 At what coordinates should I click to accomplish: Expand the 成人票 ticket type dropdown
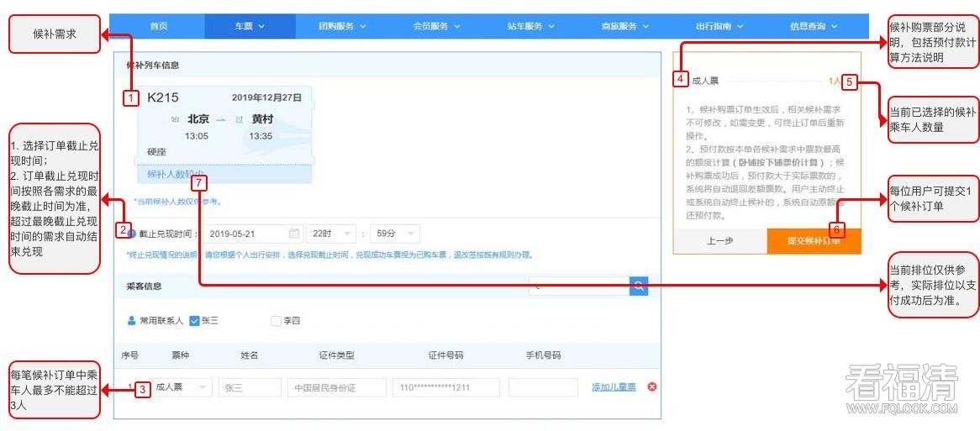click(x=181, y=387)
